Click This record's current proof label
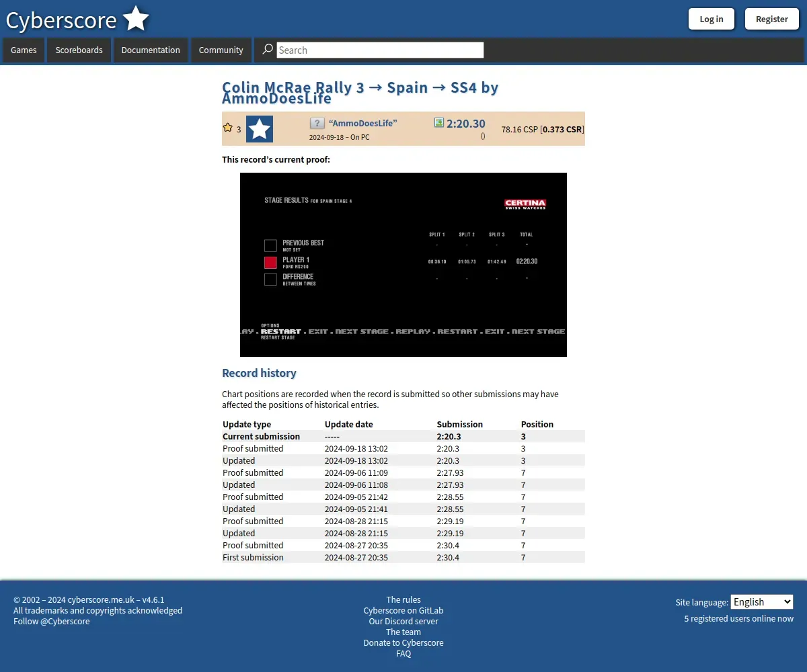Screen dimensions: 807x672 276,159
